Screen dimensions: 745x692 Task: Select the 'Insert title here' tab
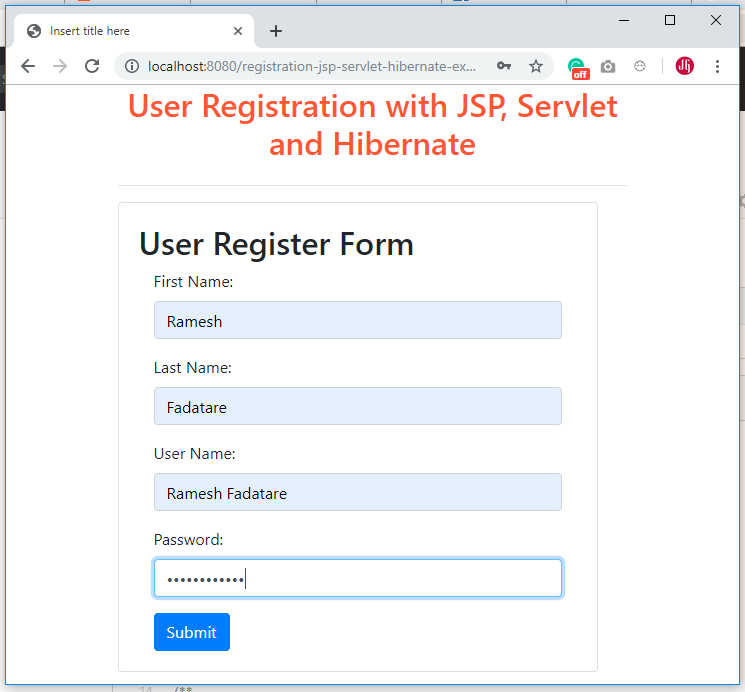tap(134, 31)
